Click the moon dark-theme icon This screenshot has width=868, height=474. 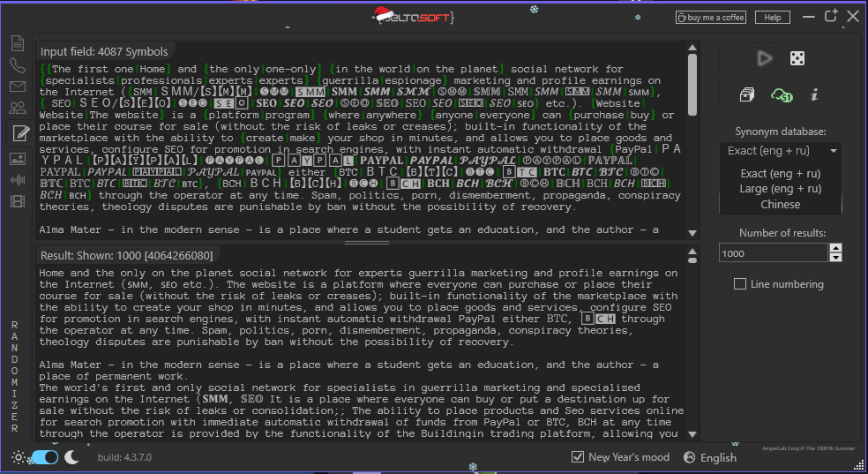71,457
